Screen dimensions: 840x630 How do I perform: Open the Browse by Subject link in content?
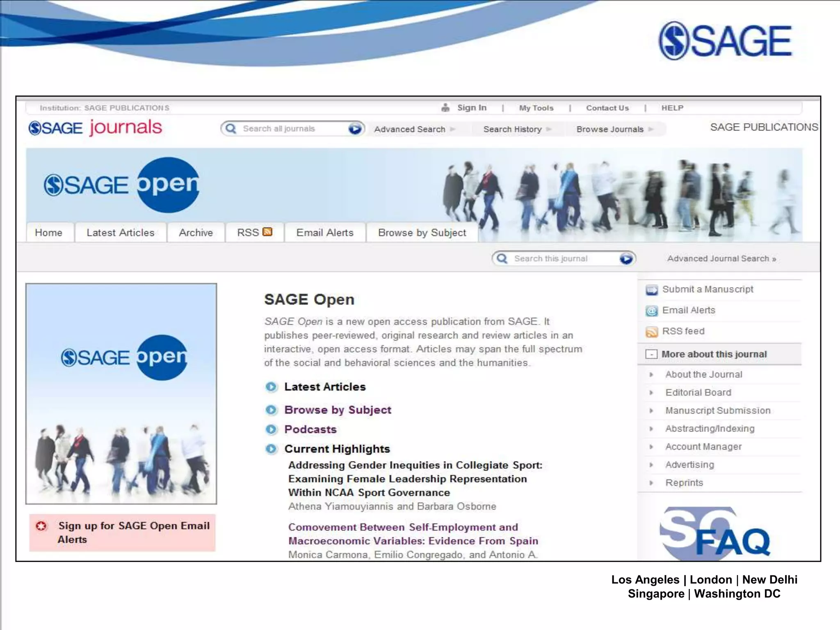point(338,410)
